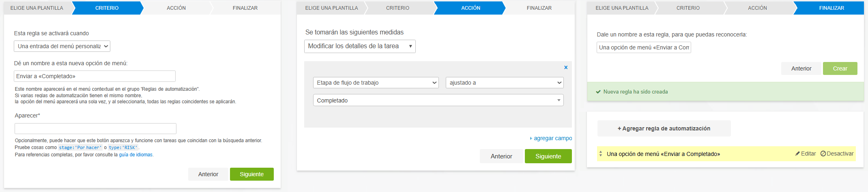This screenshot has height=192, width=868.
Task: Open the 'Etapa de flujo de trabajo' dropdown
Action: pos(376,83)
